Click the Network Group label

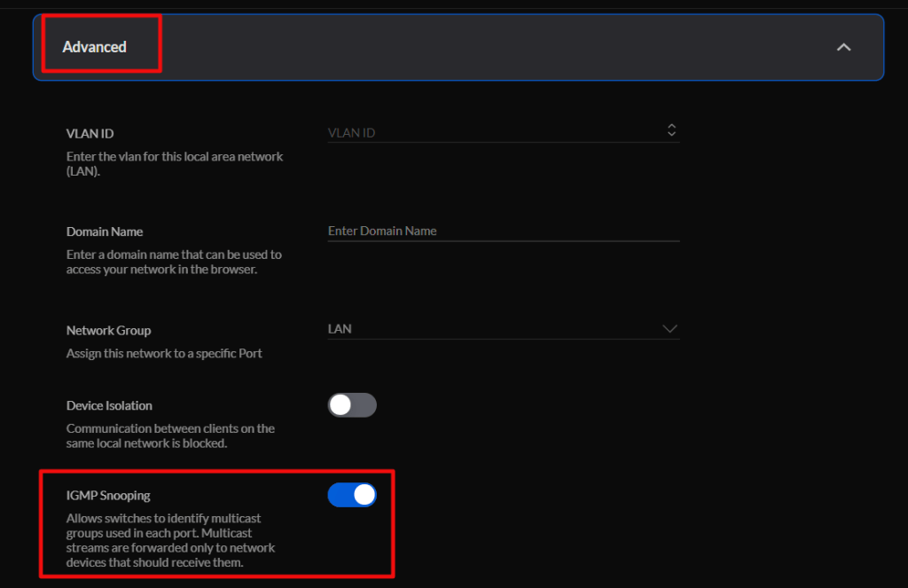(108, 331)
